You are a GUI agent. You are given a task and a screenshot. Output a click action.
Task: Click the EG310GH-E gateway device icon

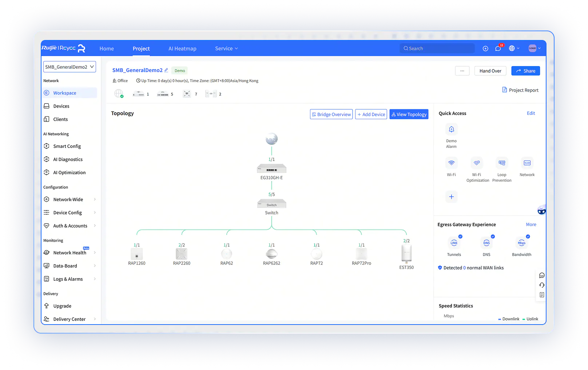(271, 169)
